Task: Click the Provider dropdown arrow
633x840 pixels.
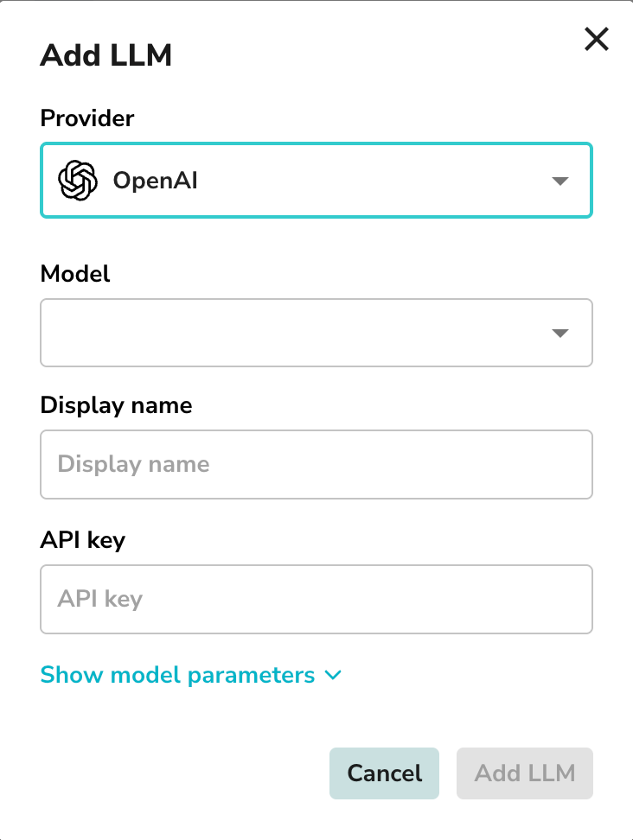Action: coord(560,181)
